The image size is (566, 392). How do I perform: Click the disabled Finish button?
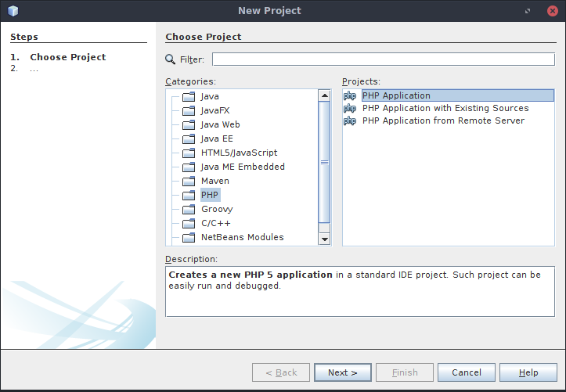coord(405,372)
